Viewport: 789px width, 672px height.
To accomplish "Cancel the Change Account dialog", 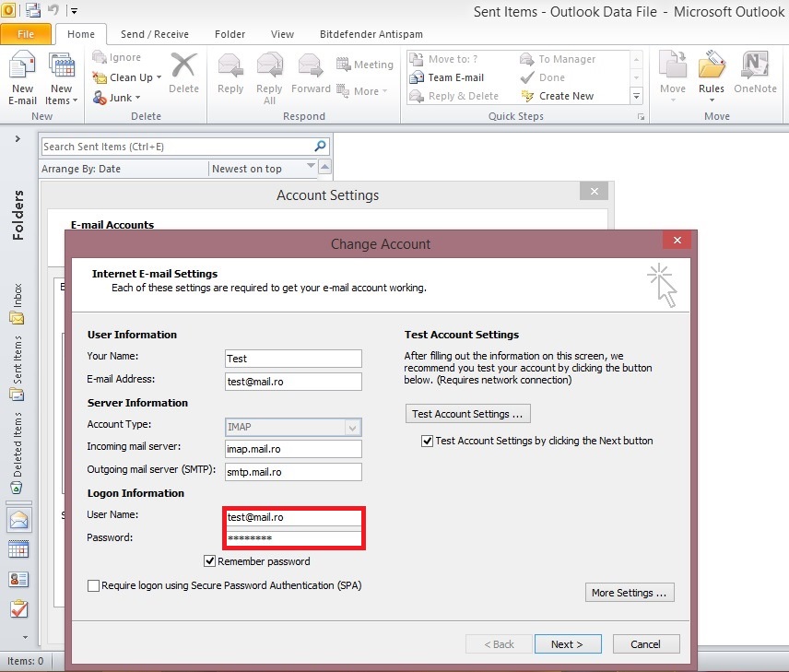I will click(x=645, y=644).
